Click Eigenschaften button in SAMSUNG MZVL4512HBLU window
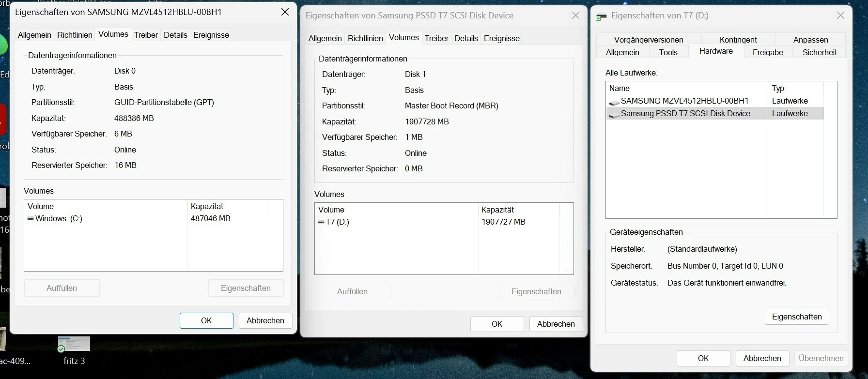The image size is (868, 379). [246, 288]
